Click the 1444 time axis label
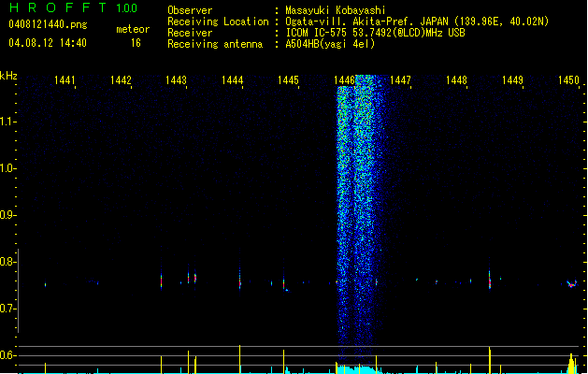 point(232,80)
